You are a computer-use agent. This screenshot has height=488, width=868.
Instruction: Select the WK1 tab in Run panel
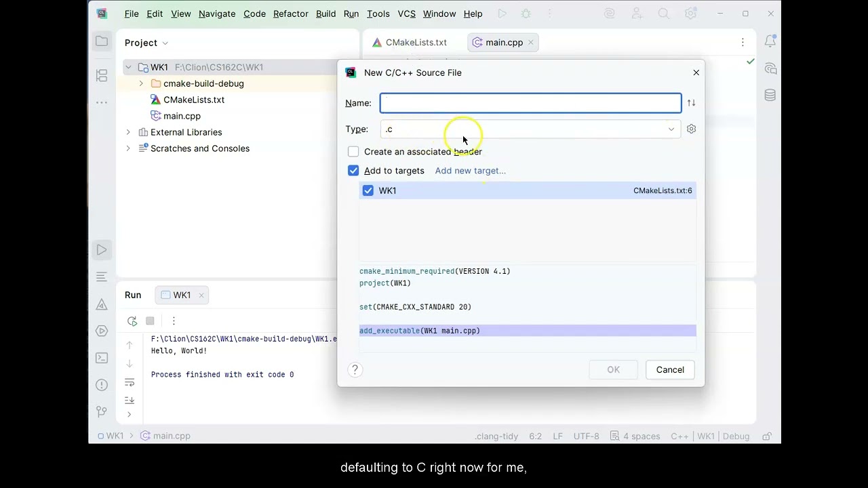coord(182,295)
